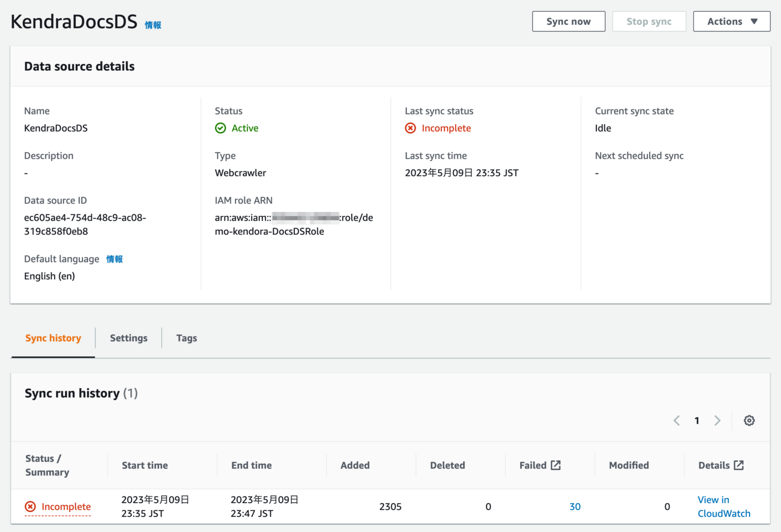Click the dashed-underlined Incomplete status text

pyautogui.click(x=66, y=506)
